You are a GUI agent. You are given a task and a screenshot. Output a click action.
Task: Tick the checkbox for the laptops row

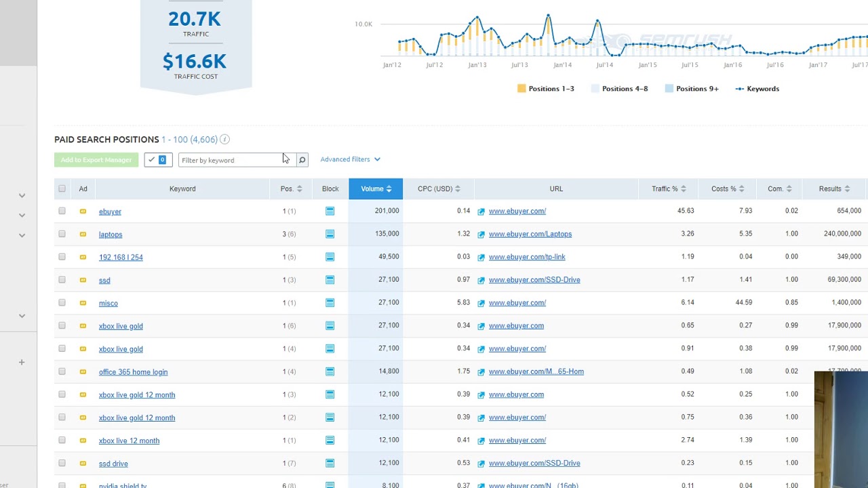pos(62,235)
